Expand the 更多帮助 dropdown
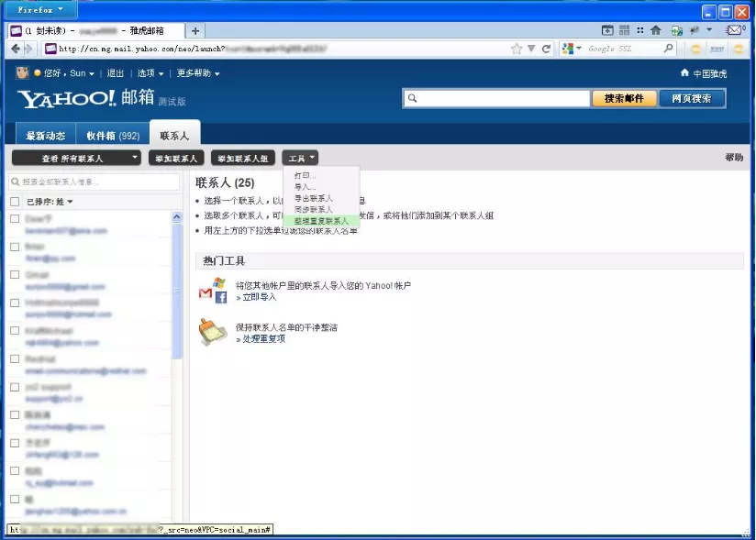 [x=198, y=73]
